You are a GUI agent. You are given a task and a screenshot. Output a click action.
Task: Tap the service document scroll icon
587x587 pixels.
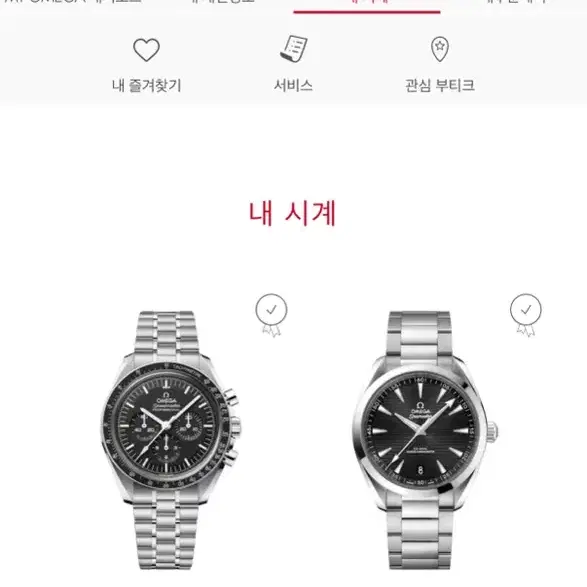294,49
